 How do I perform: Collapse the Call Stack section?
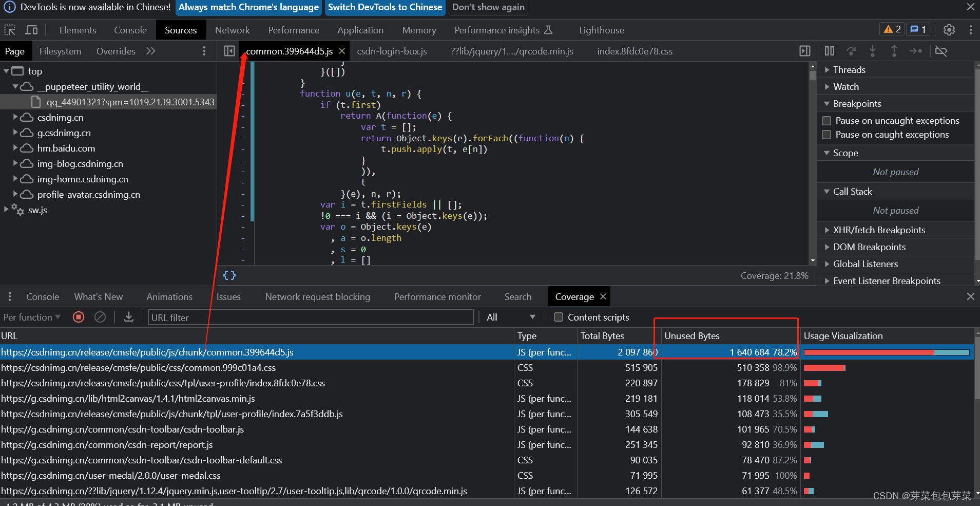tap(896, 191)
